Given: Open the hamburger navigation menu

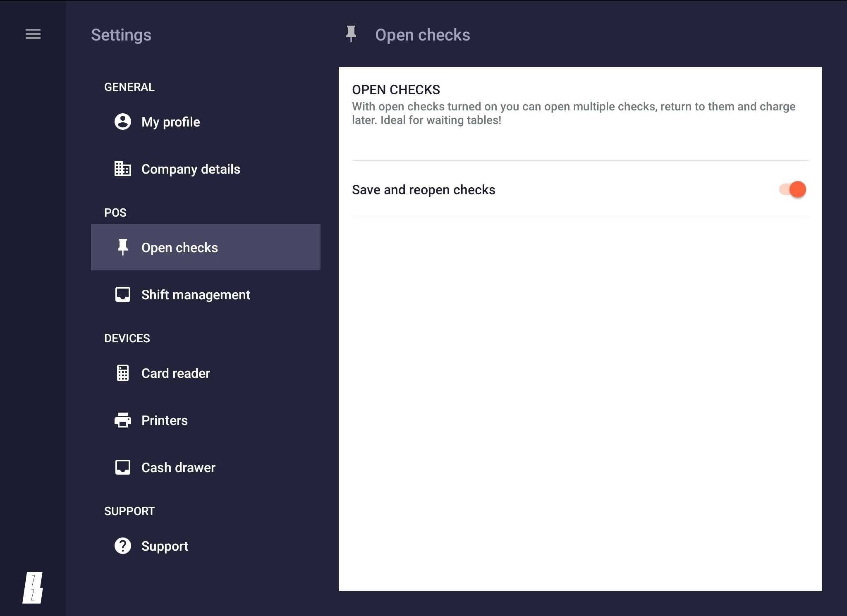Looking at the screenshot, I should pos(33,34).
